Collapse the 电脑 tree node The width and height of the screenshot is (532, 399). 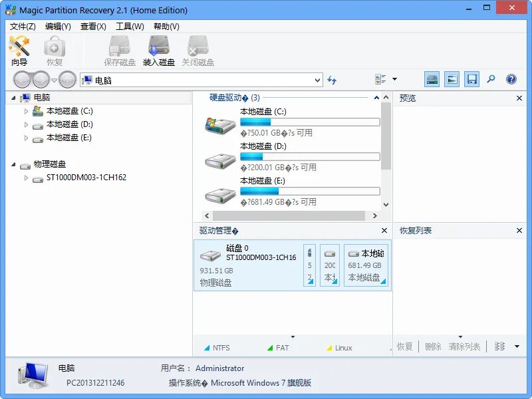(13, 98)
